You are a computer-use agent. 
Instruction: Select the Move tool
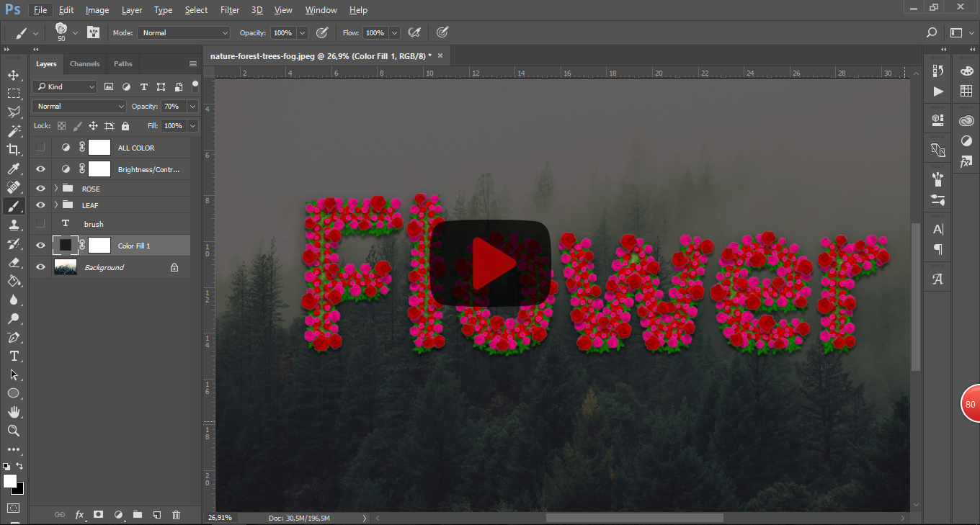coord(14,75)
